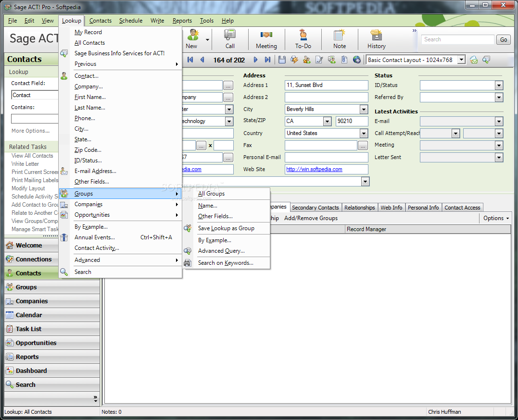Click More Options link

click(30, 131)
